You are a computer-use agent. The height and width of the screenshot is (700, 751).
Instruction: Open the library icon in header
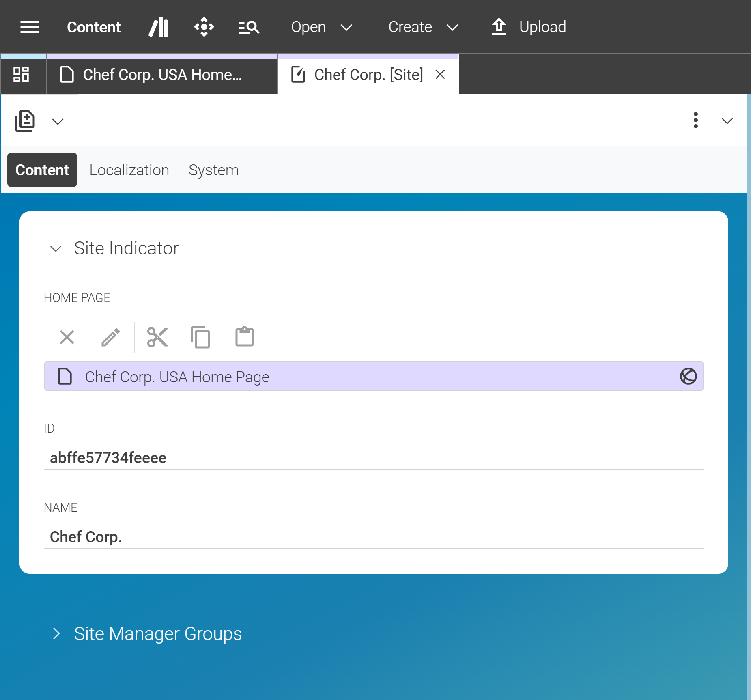[x=159, y=27]
